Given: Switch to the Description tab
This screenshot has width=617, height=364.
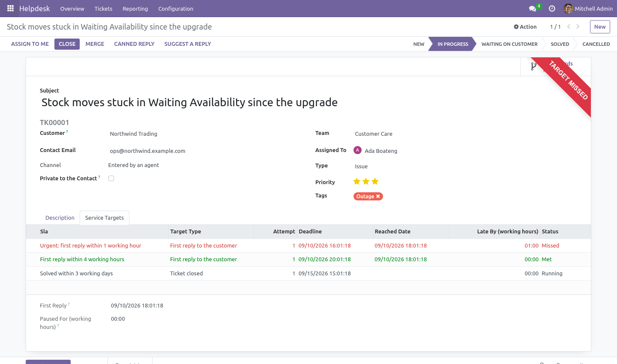Looking at the screenshot, I should coord(60,218).
